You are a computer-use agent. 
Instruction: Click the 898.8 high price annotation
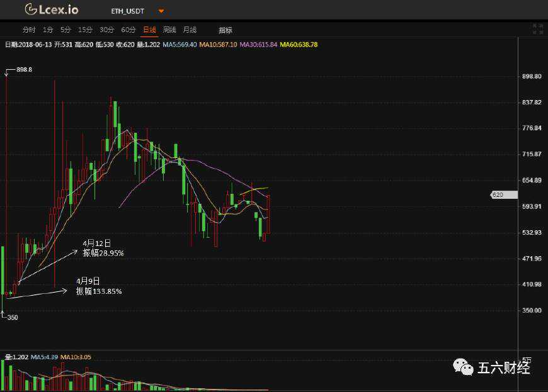click(24, 70)
